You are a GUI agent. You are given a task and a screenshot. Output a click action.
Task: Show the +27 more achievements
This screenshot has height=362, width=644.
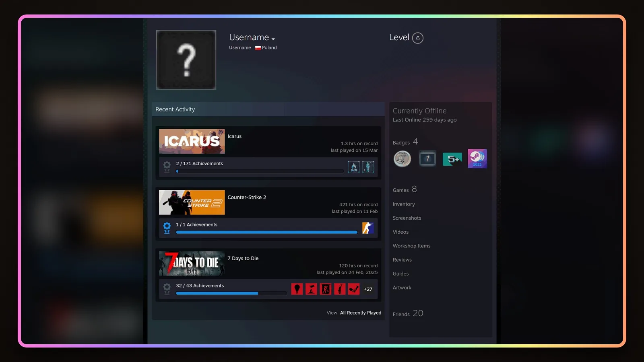368,289
